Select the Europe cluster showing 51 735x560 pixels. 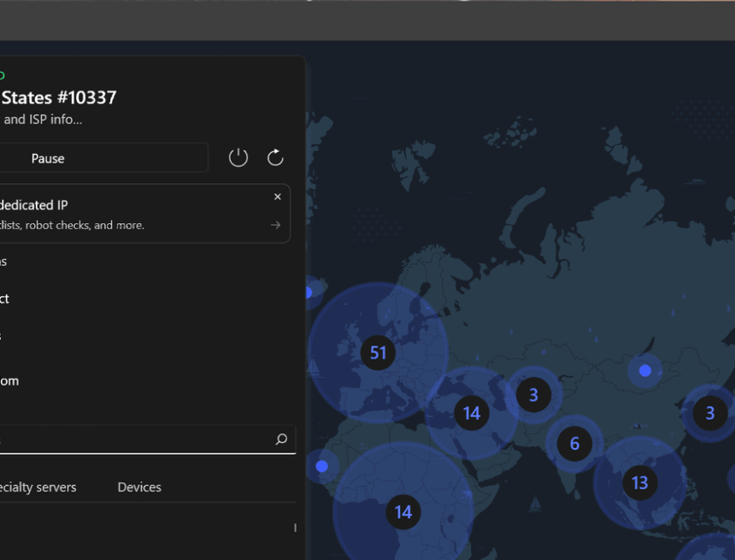[378, 352]
